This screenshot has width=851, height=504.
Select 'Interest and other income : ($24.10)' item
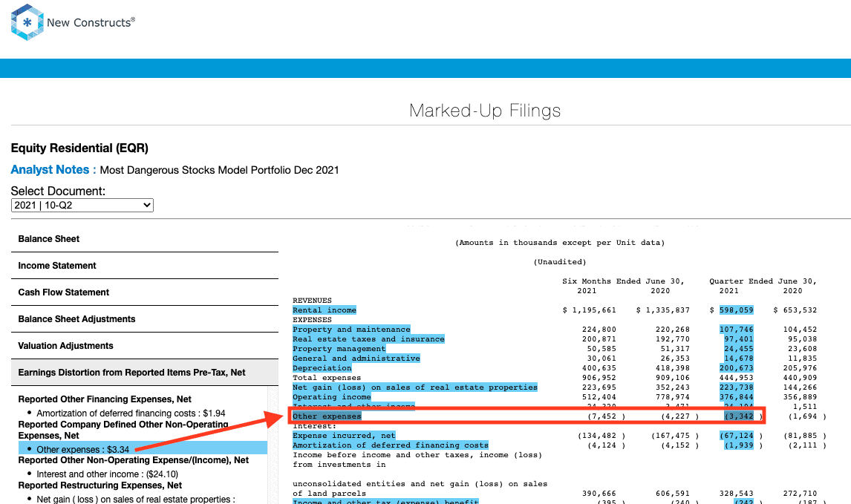[x=107, y=474]
